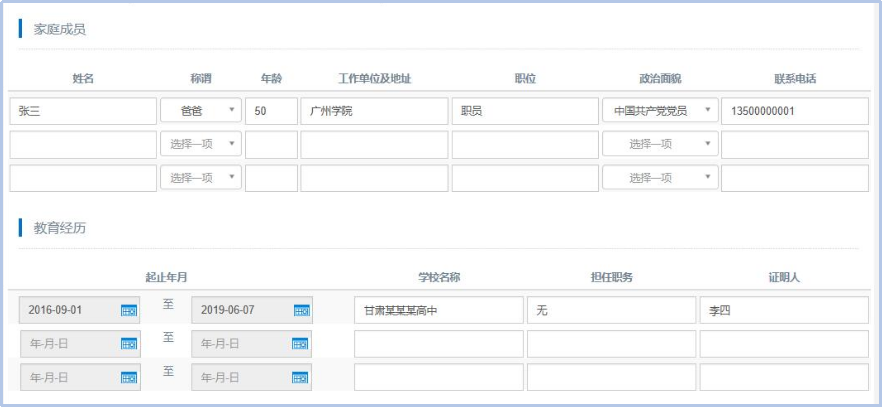
Task: Click empty 工作单位及地址 field in second family row
Action: pos(374,145)
